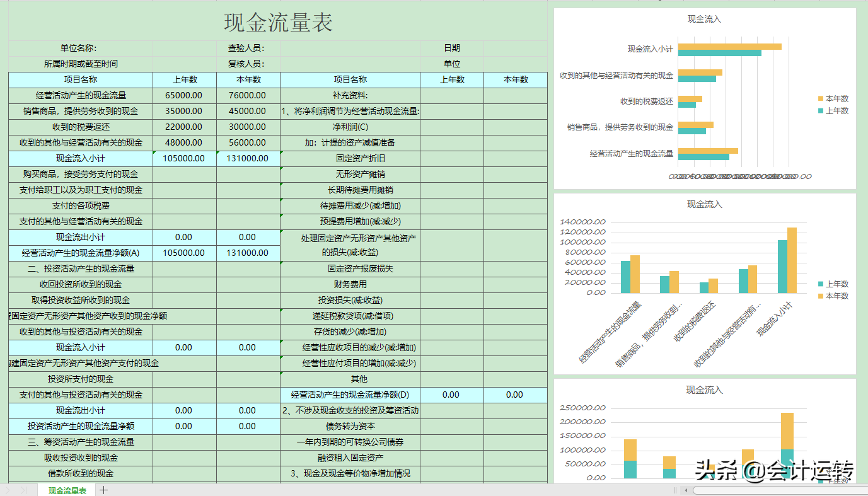Click the horizontal bar chart's 现金流入 title
This screenshot has width=868, height=496.
pos(704,20)
